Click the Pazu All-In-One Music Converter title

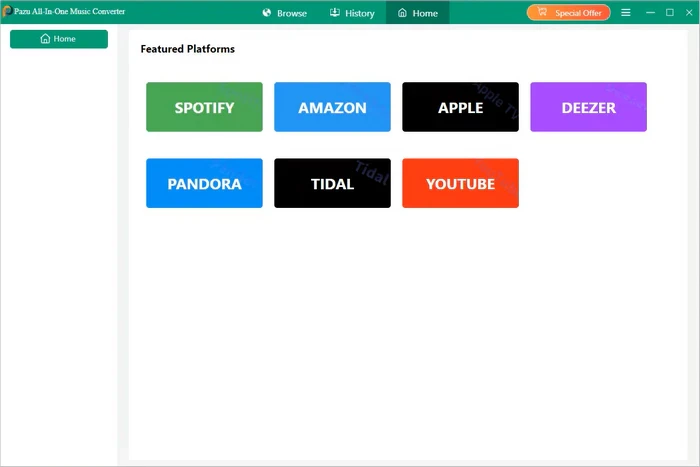tap(70, 12)
